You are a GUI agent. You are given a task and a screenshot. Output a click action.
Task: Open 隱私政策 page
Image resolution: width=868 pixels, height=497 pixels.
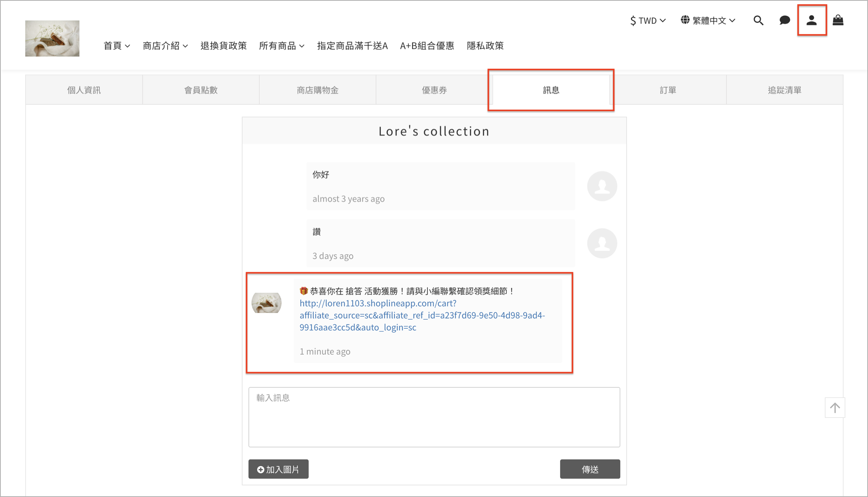click(x=485, y=46)
